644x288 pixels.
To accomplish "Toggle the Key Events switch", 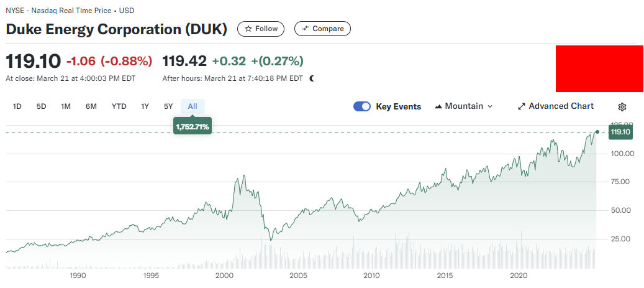I will click(362, 106).
